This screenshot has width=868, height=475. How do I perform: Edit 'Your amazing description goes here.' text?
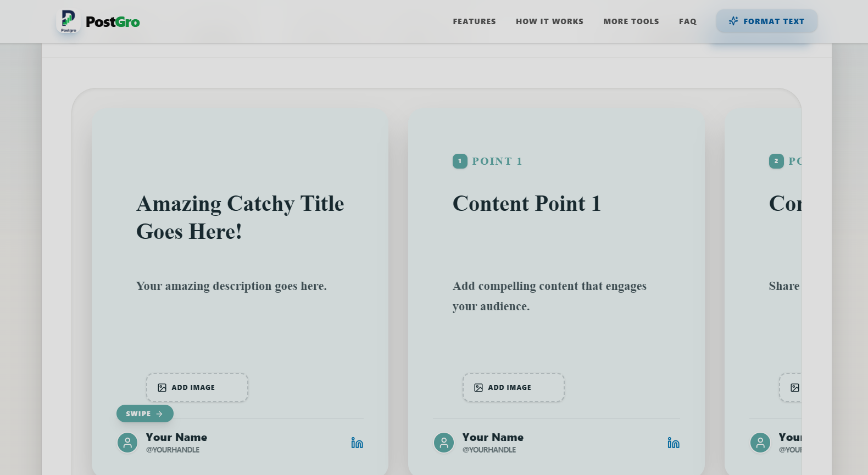pyautogui.click(x=231, y=286)
